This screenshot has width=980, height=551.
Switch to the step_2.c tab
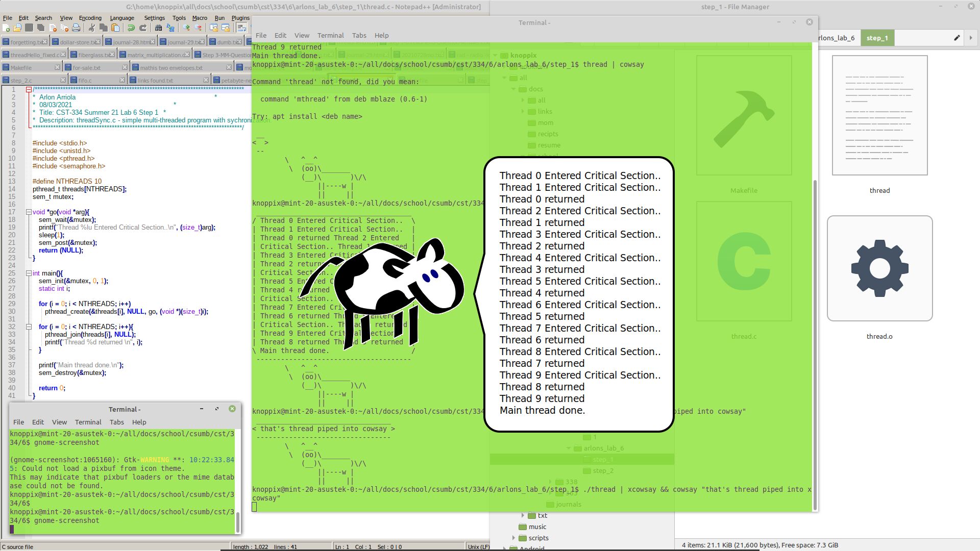(x=34, y=80)
